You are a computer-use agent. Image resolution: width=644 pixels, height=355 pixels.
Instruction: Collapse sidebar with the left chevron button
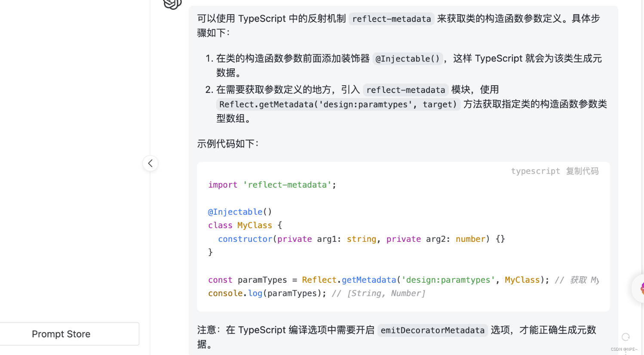click(x=150, y=164)
